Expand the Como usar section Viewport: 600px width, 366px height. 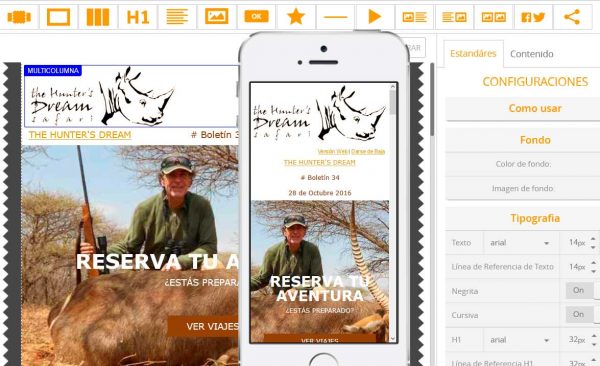click(535, 108)
